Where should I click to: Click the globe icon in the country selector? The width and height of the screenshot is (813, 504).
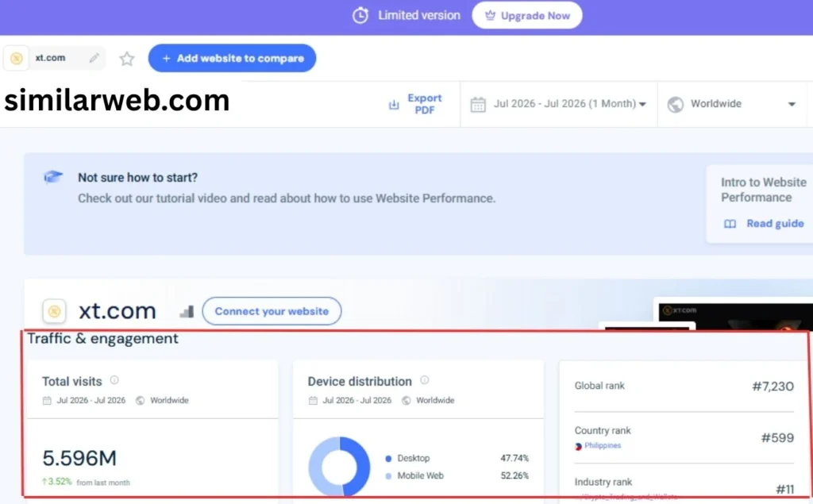pos(675,104)
